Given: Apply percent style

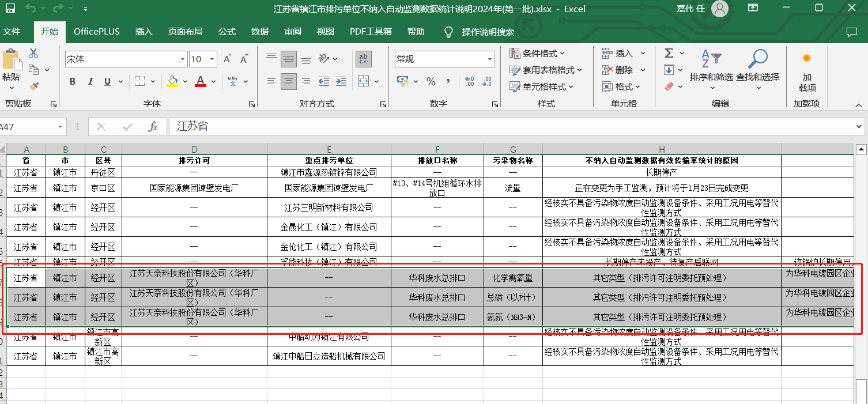Looking at the screenshot, I should click(431, 81).
